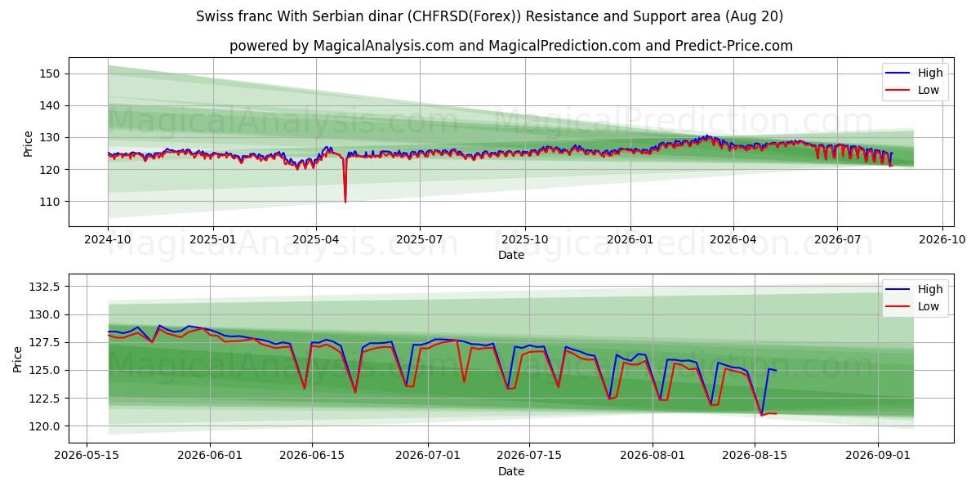
Task: Click the 122.5 price tick in bottom chart
Action: (47, 398)
